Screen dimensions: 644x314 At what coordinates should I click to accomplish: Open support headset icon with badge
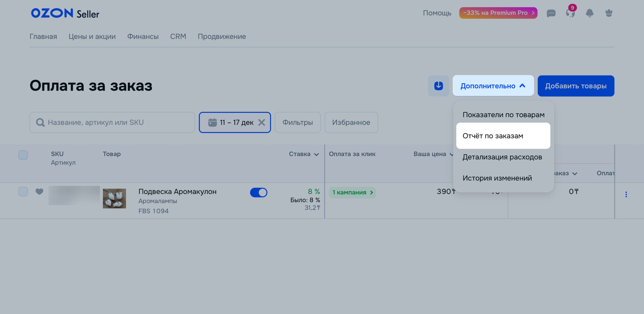pyautogui.click(x=570, y=13)
